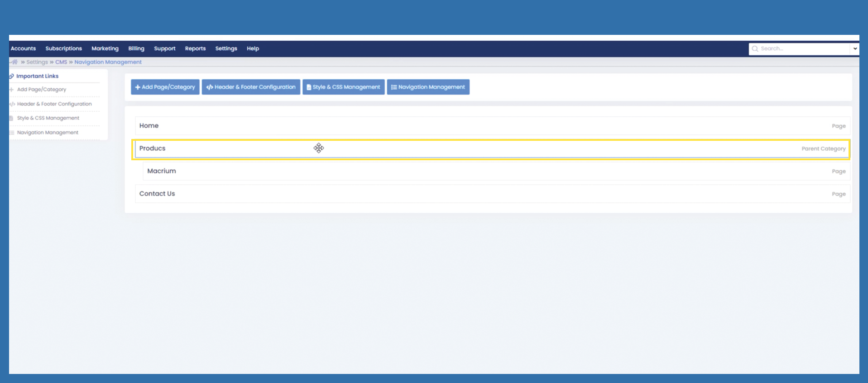Viewport: 868px width, 383px height.
Task: Click the code icon on the Header & Footer Configuration button
Action: (x=210, y=87)
